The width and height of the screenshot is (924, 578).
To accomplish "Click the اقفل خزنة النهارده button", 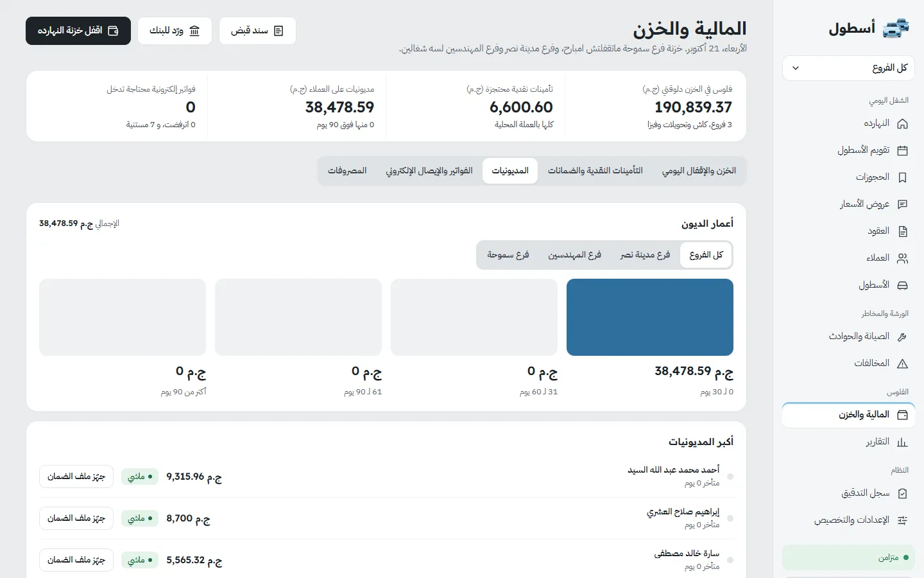I will point(78,31).
